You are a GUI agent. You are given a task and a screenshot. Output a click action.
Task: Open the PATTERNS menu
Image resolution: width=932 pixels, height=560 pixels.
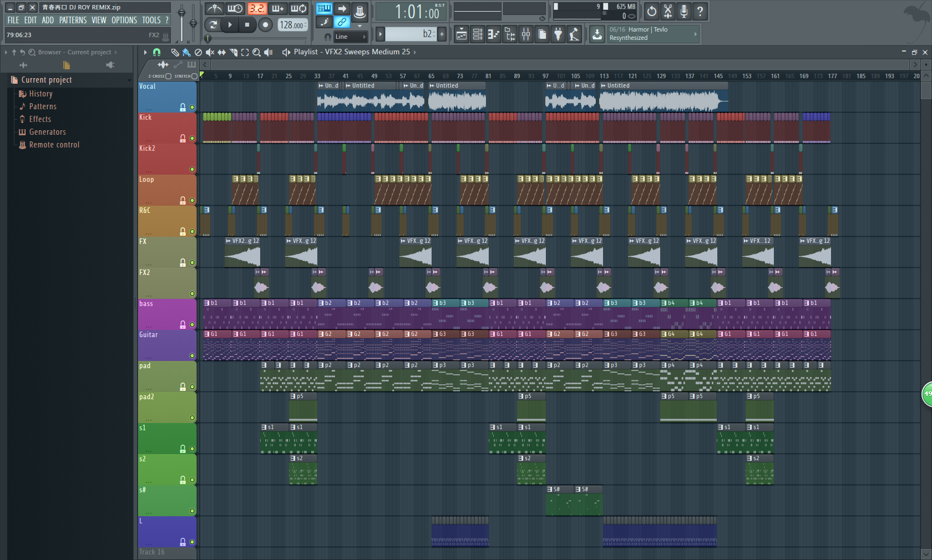point(73,20)
